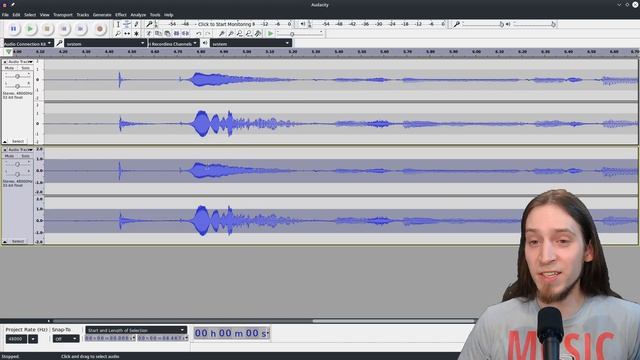Close the first audio track with X
Image resolution: width=640 pixels, height=360 pixels.
pos(5,62)
